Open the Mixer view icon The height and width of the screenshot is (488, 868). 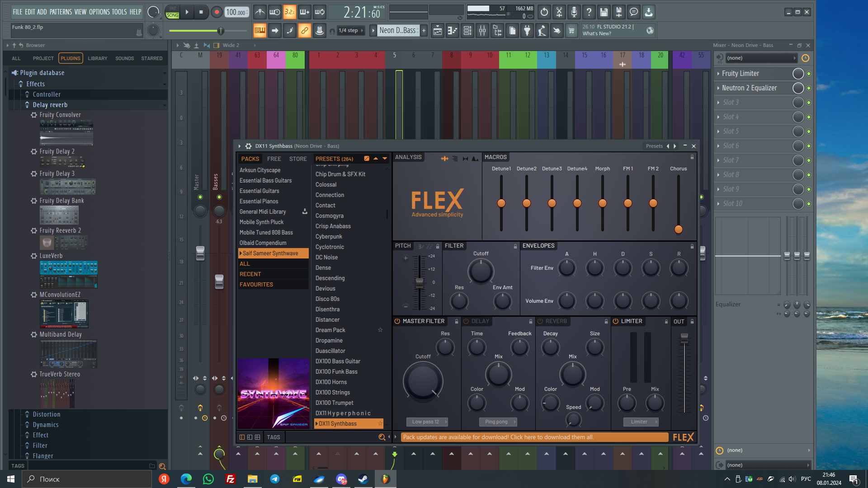482,31
